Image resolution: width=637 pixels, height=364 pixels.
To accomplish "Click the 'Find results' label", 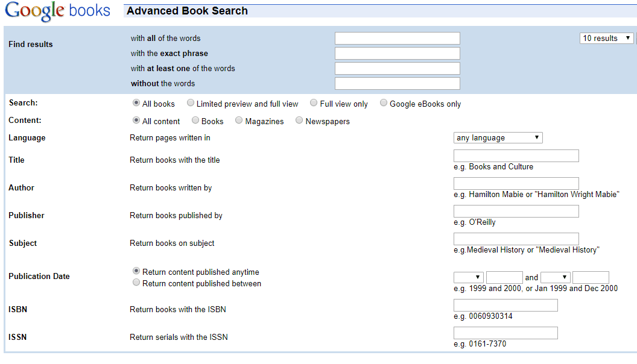I will [31, 44].
